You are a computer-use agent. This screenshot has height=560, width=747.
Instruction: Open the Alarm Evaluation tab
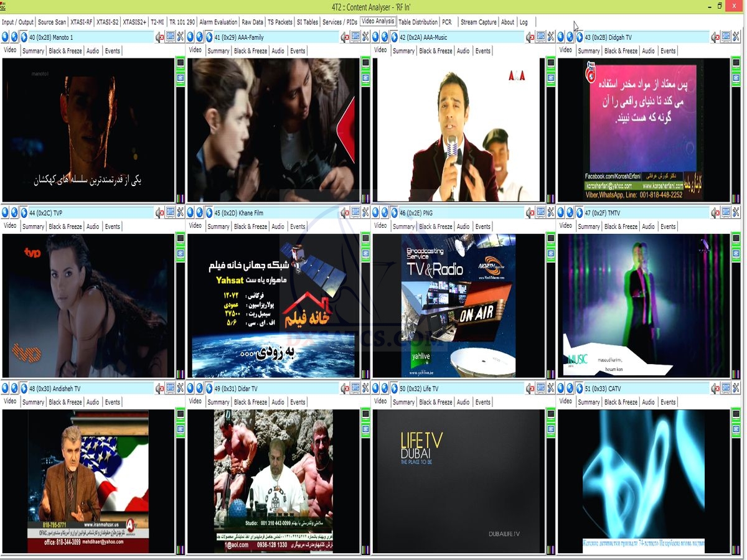point(218,22)
